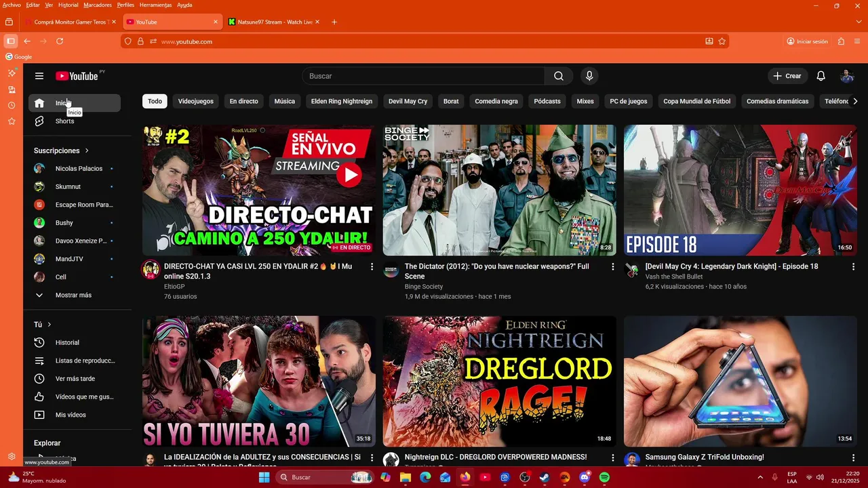868x488 pixels.
Task: Open YouTube notifications bell
Action: (x=821, y=76)
